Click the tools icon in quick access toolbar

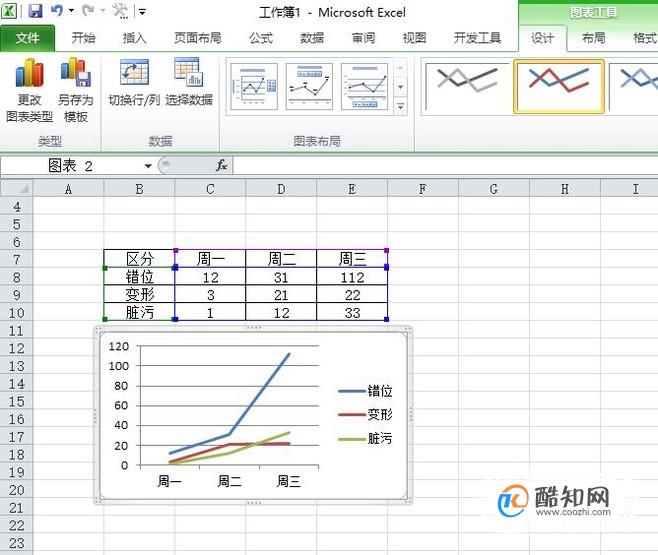(120, 11)
